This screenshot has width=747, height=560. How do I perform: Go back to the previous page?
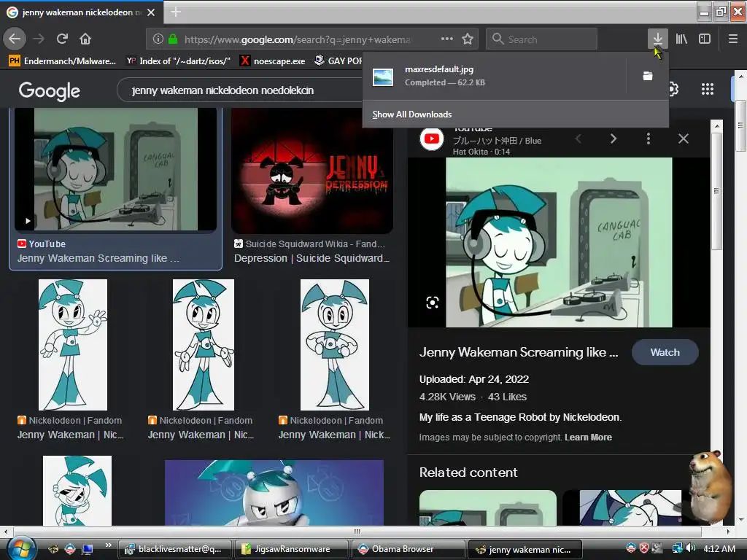(x=15, y=39)
